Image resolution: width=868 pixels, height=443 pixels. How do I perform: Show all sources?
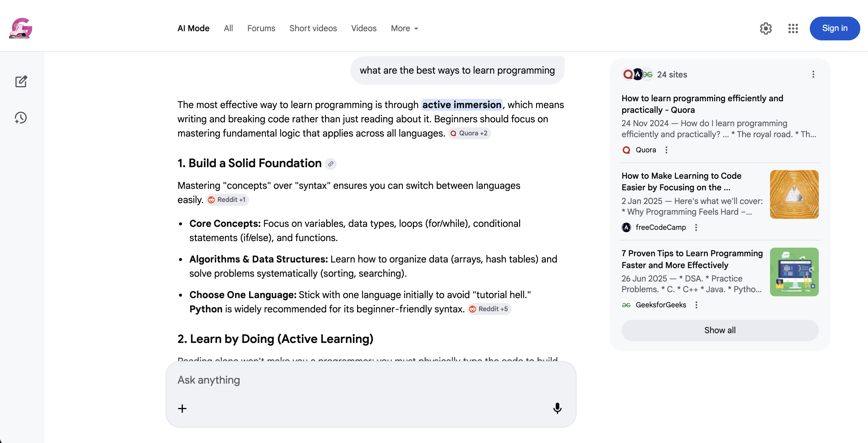(x=719, y=330)
